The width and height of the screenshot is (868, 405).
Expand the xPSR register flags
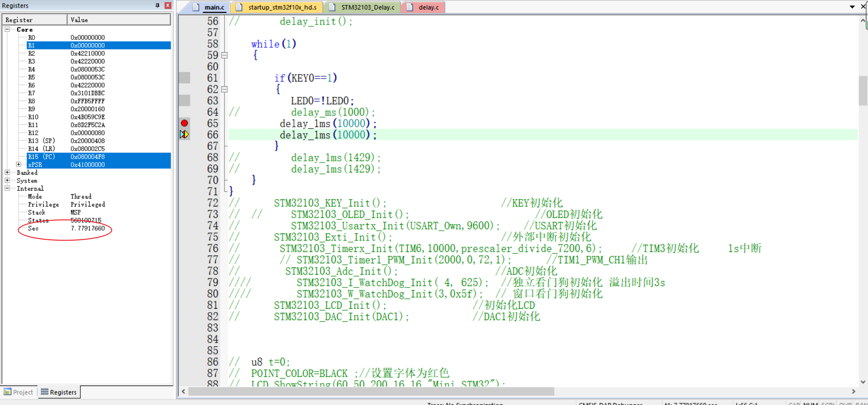19,164
